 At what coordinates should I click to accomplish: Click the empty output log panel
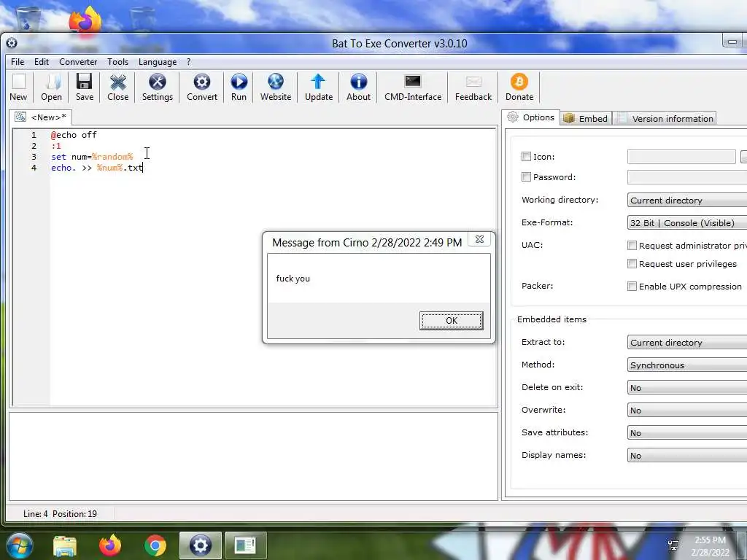click(x=253, y=456)
